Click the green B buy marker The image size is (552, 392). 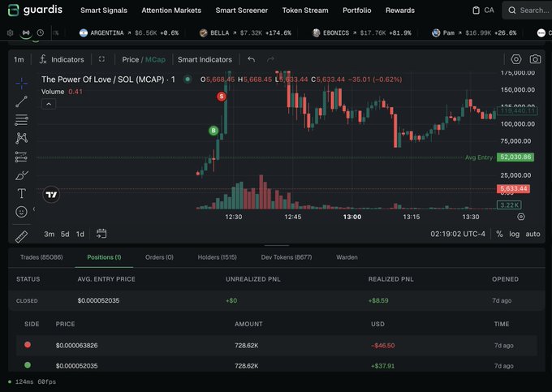(x=213, y=131)
